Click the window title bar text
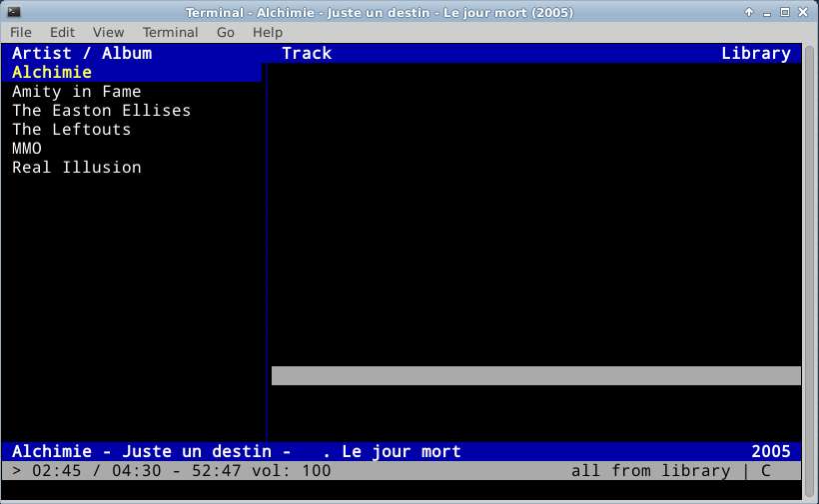The width and height of the screenshot is (819, 504). 380,12
